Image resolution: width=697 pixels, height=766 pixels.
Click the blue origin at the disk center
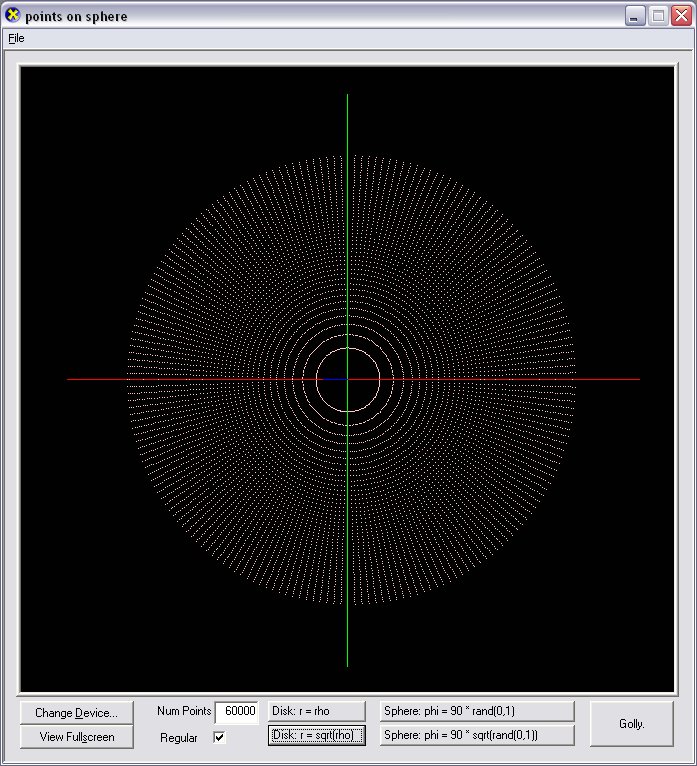point(340,379)
